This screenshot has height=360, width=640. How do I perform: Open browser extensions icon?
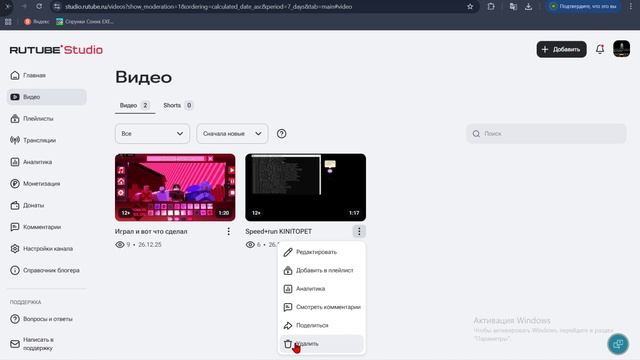click(491, 7)
